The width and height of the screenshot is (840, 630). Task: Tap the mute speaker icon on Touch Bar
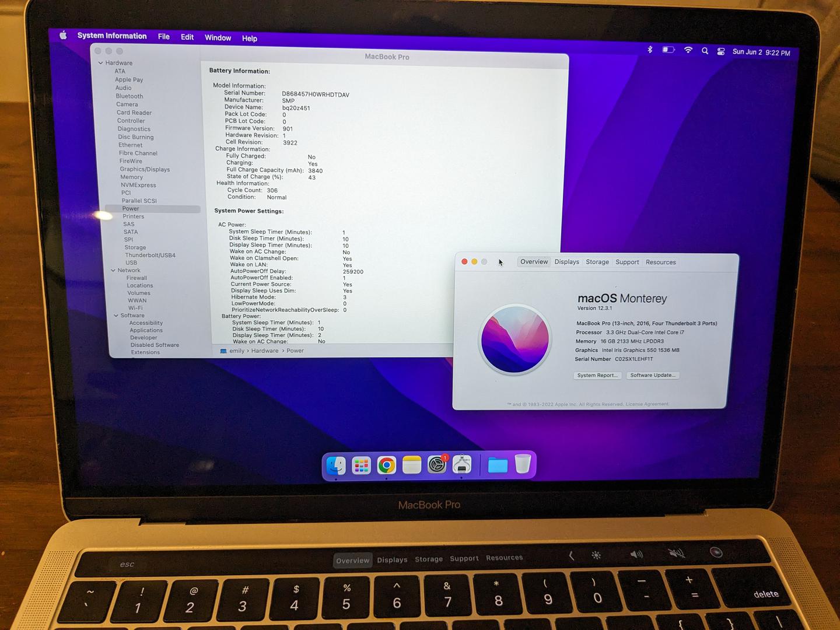click(x=677, y=553)
